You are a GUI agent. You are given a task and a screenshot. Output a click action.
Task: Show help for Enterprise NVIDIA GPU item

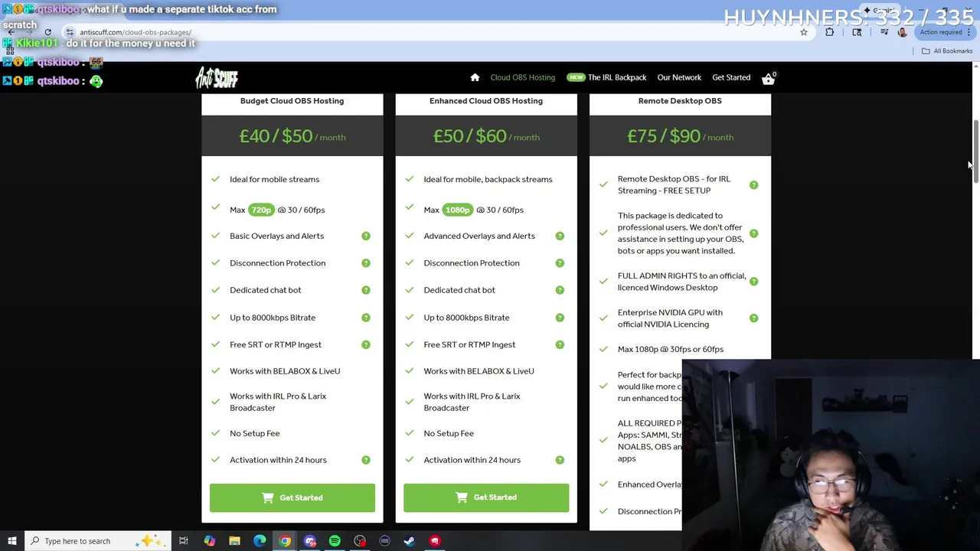click(x=753, y=318)
